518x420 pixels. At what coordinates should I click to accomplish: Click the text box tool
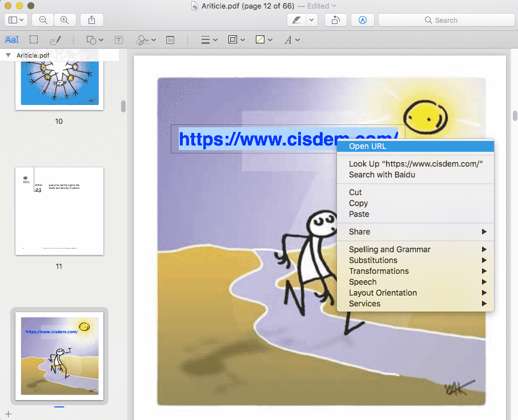(x=119, y=40)
